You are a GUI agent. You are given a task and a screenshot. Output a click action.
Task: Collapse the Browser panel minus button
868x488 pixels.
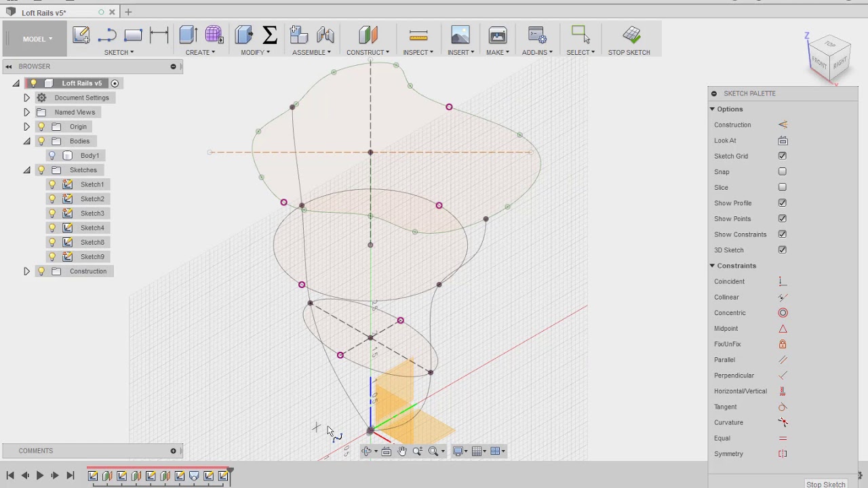pos(173,66)
